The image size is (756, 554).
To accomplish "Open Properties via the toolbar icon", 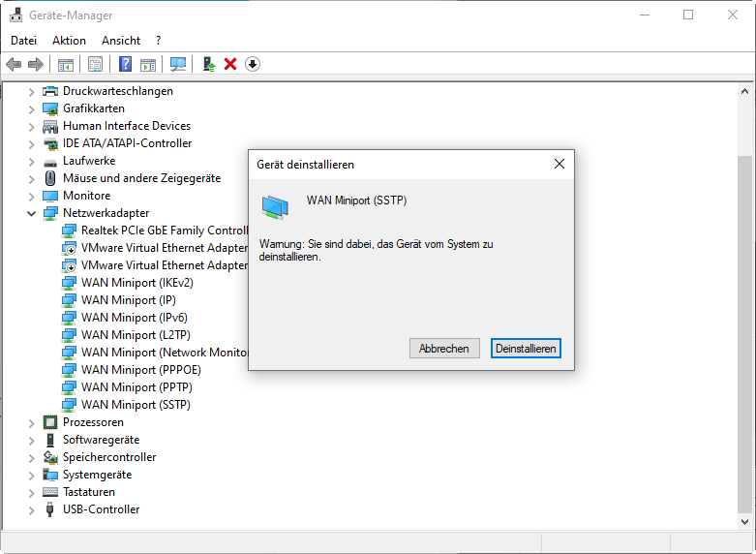I will point(96,64).
